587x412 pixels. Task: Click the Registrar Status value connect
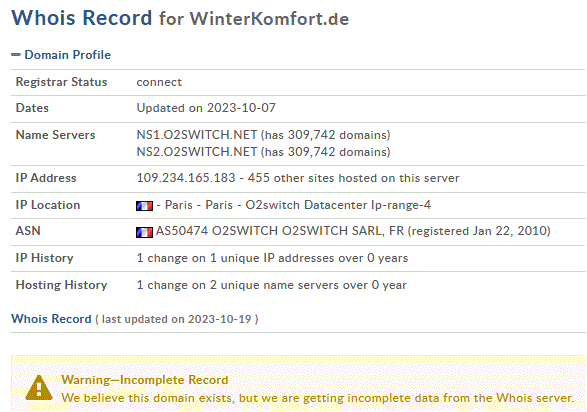coord(159,82)
